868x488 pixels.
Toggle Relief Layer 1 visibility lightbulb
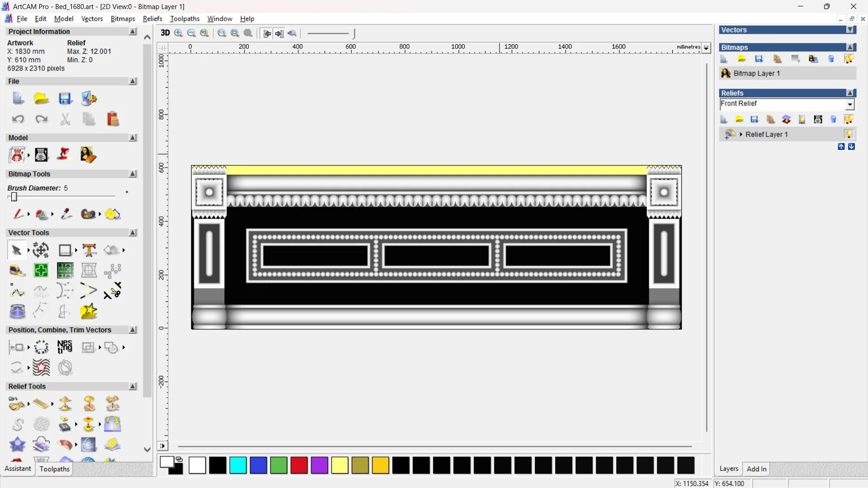coord(849,134)
